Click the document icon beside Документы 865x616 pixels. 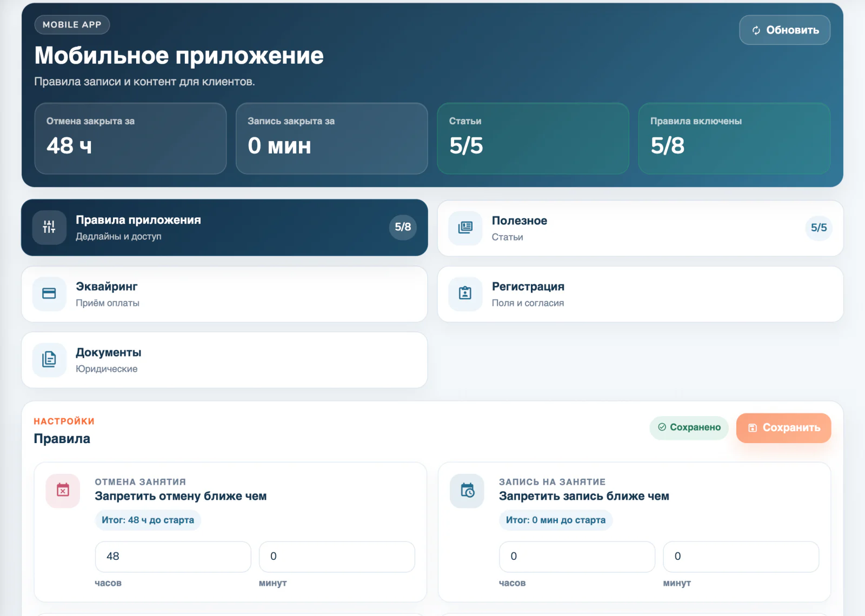point(49,359)
